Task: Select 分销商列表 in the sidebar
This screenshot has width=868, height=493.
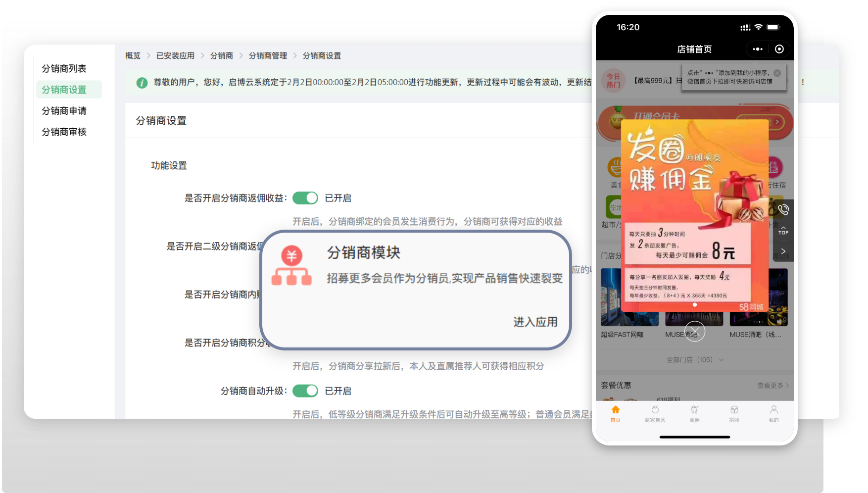Action: (x=64, y=69)
